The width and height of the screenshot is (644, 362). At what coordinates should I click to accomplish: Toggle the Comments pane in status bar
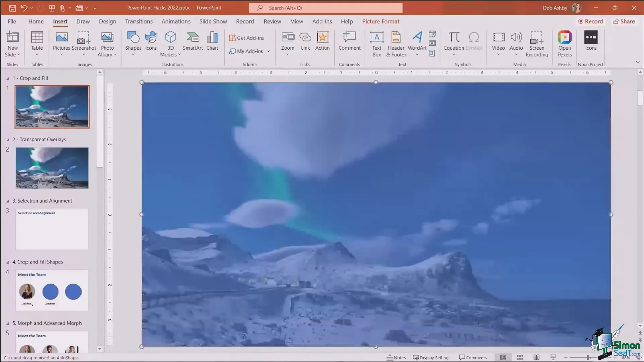click(x=473, y=358)
